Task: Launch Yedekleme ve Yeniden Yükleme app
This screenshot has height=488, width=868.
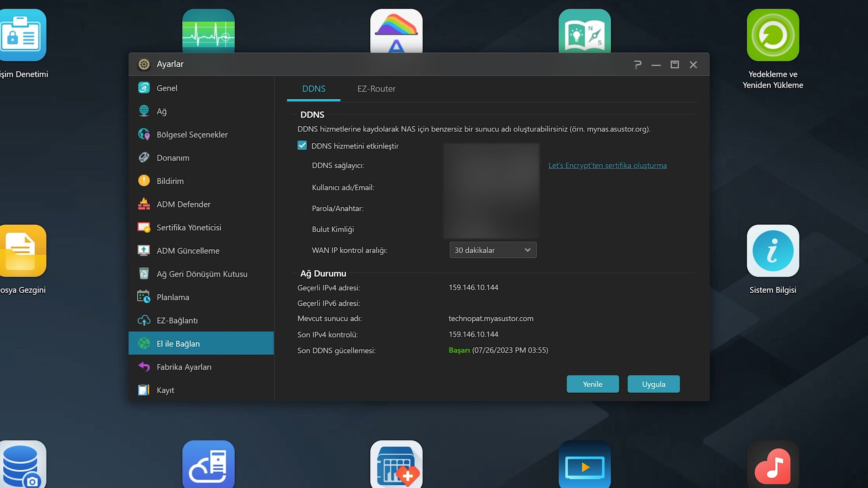Action: tap(773, 35)
